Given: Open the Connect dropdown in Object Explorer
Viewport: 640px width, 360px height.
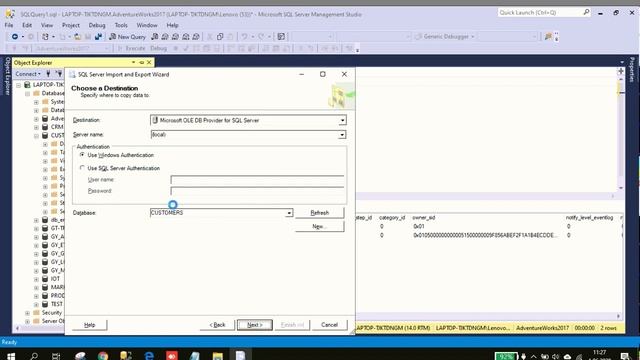Looking at the screenshot, I should pyautogui.click(x=28, y=74).
